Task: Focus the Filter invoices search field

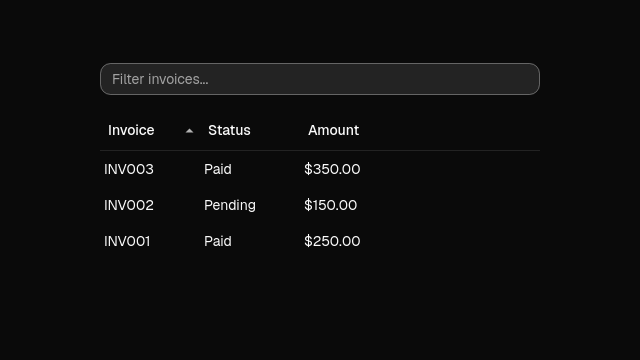Action: coord(320,79)
